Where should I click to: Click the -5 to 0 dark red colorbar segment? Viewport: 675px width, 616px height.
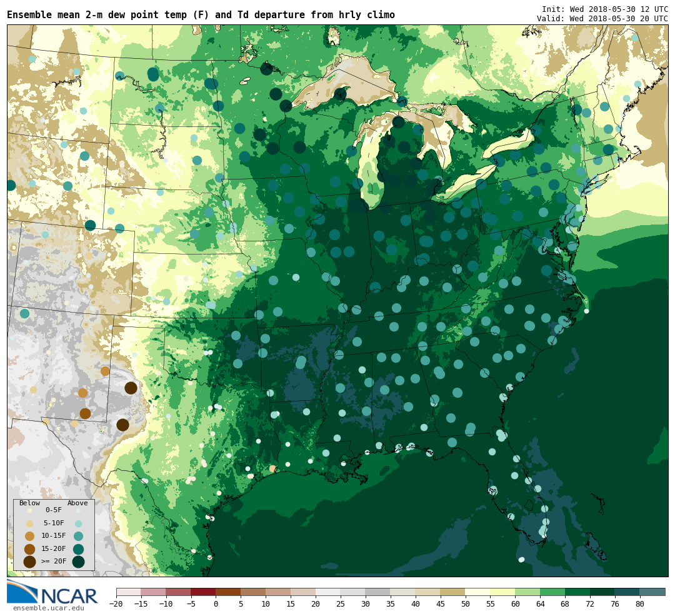click(x=203, y=592)
